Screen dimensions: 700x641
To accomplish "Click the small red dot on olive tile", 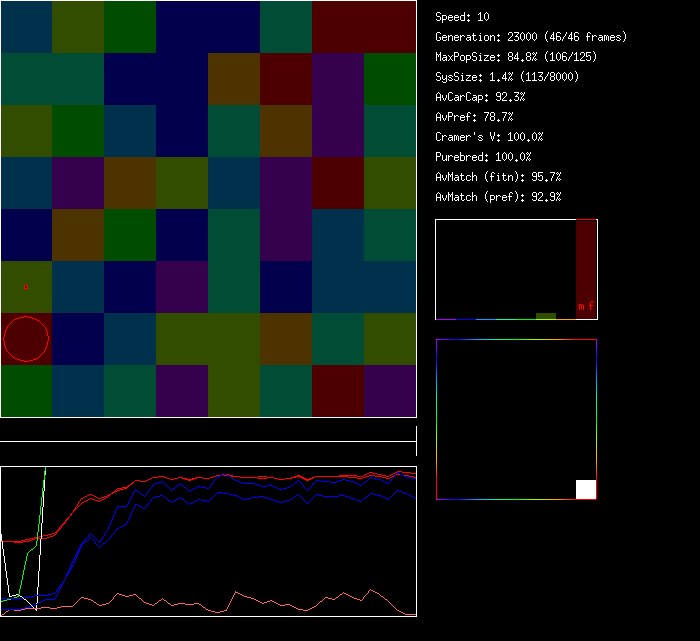I will pyautogui.click(x=25, y=287).
